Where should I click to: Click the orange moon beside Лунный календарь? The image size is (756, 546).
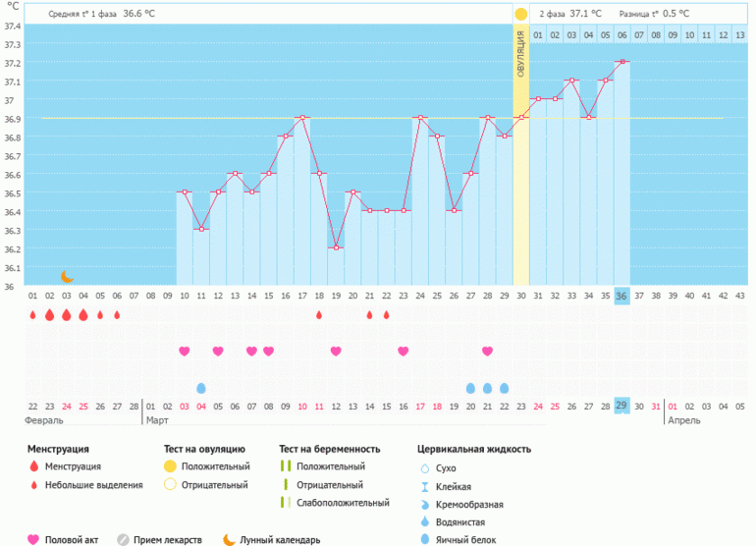point(229,539)
